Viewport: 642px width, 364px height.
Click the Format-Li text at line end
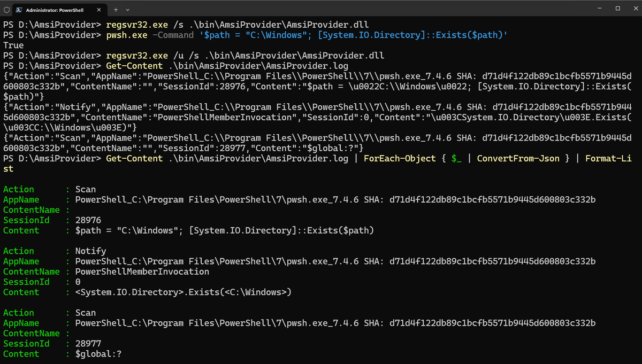609,158
